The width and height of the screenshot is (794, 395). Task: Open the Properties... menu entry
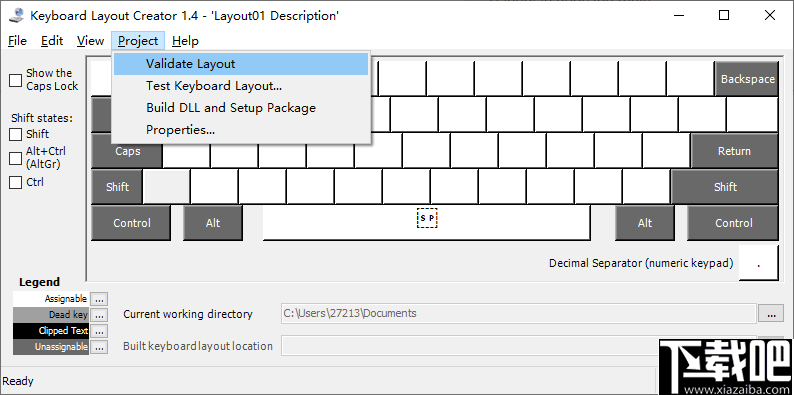241,130
